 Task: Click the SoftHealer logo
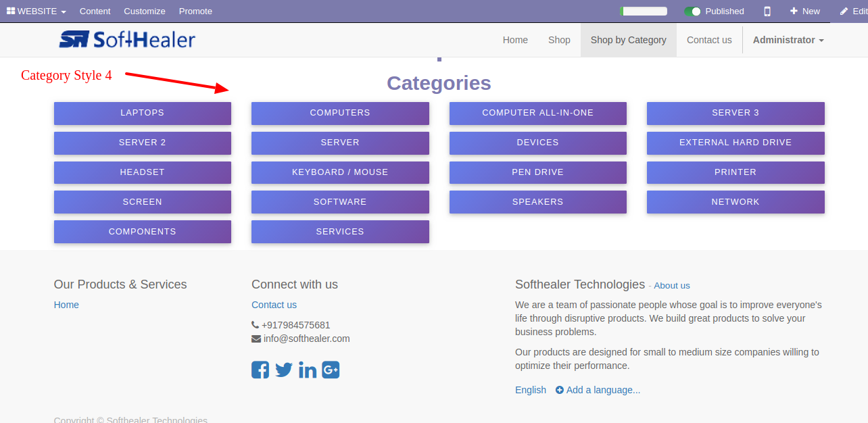click(127, 40)
